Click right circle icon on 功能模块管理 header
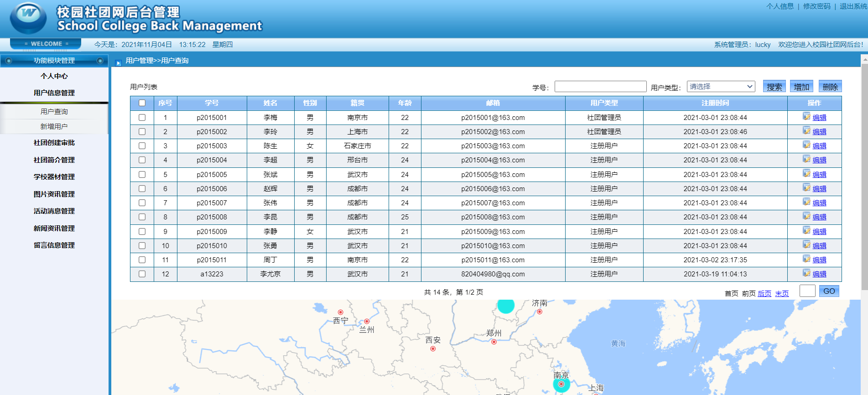 (x=100, y=61)
